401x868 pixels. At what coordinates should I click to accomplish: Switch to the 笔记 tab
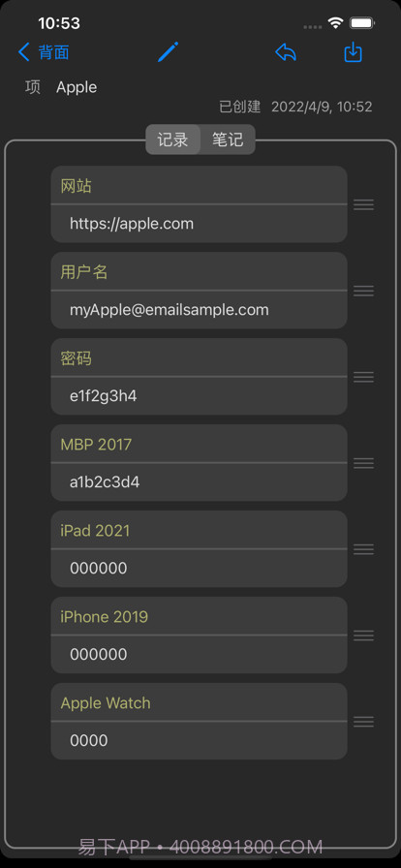(228, 139)
